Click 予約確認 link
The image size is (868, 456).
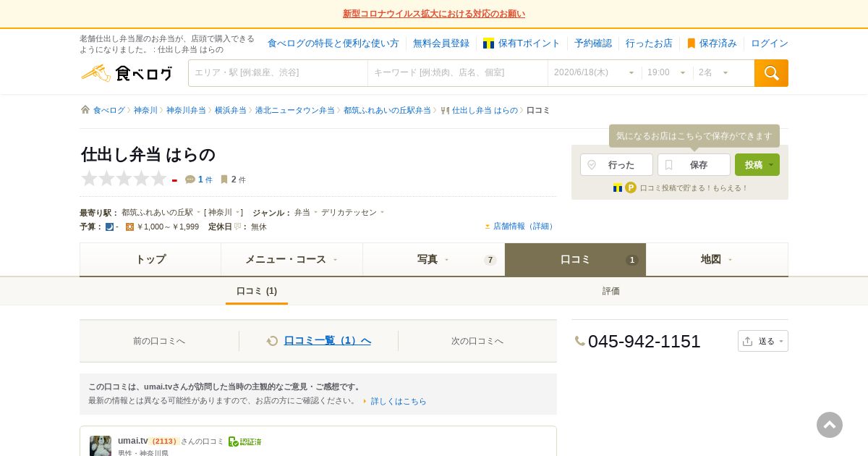point(593,43)
